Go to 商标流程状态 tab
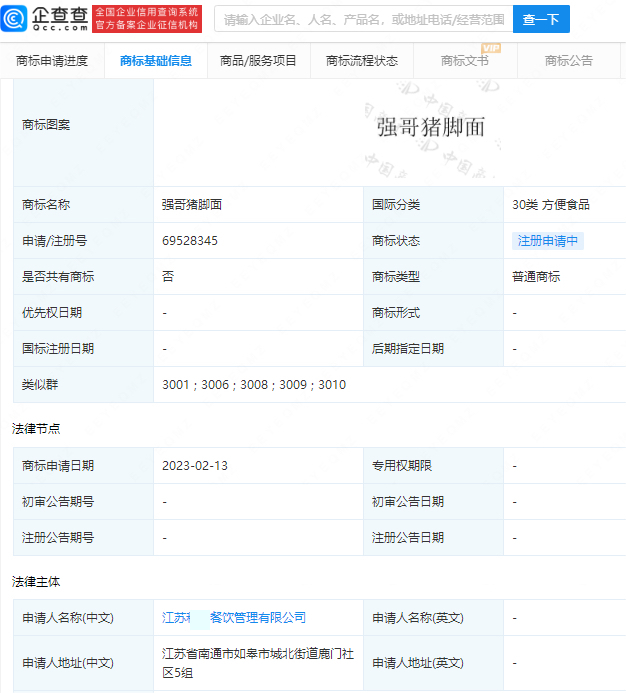Image resolution: width=626 pixels, height=693 pixels. [x=361, y=61]
